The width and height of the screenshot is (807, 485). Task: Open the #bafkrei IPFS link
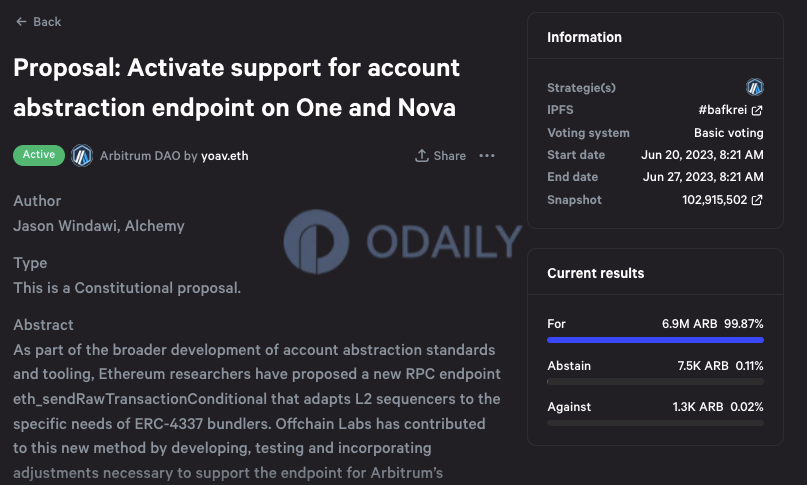click(723, 110)
